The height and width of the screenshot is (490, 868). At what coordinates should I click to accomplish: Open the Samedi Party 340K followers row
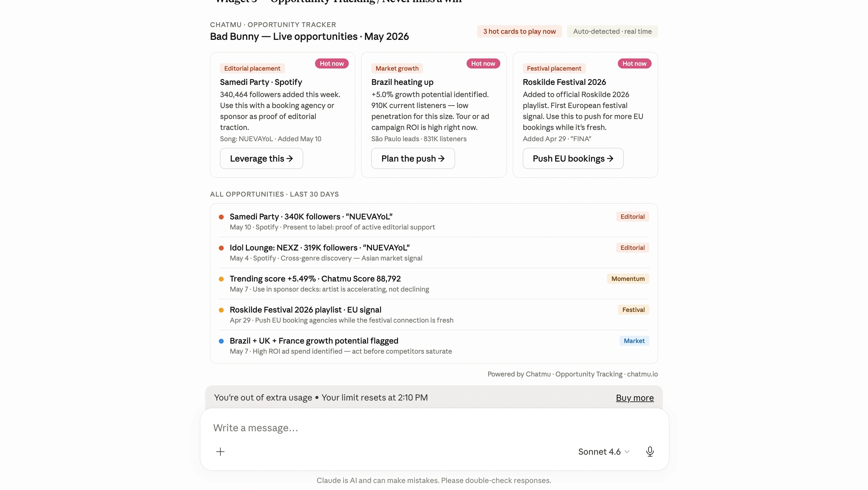(x=434, y=221)
